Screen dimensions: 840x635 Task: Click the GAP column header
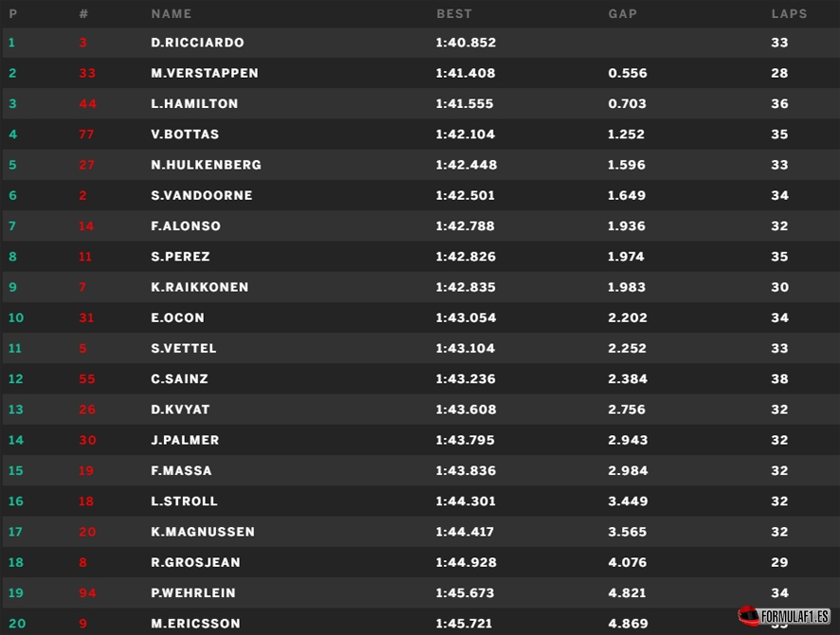point(623,14)
